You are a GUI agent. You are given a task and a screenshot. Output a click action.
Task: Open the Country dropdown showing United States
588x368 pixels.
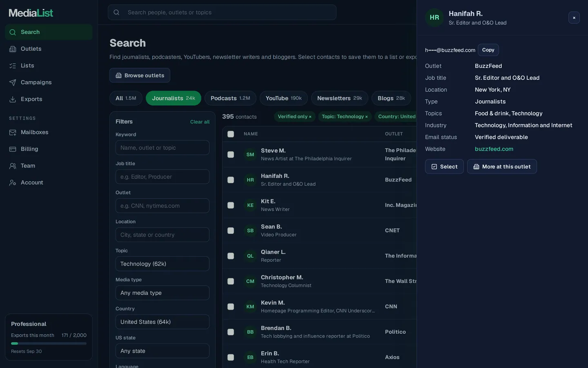pos(163,322)
